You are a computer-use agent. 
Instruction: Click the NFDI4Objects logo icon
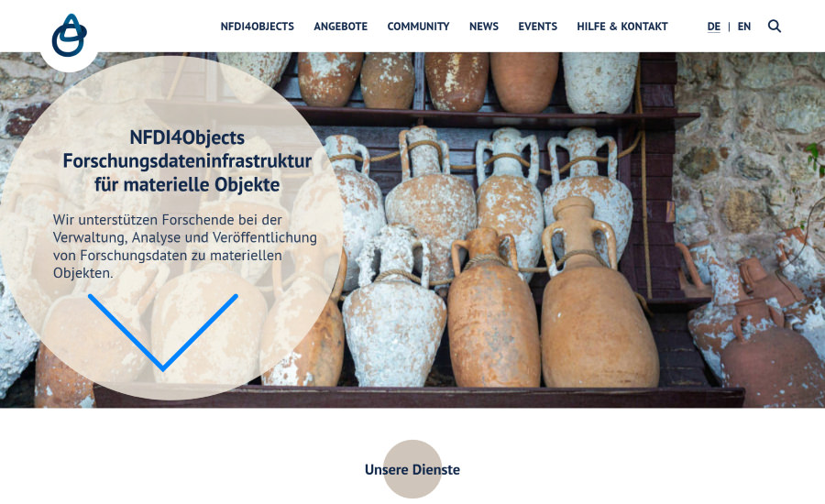tap(69, 35)
